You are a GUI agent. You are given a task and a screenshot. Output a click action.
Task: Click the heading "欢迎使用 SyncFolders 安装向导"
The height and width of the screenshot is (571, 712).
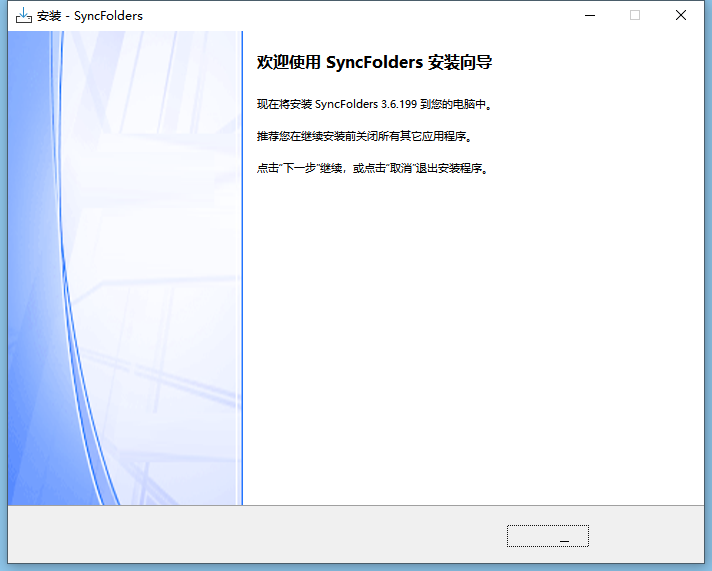point(374,62)
